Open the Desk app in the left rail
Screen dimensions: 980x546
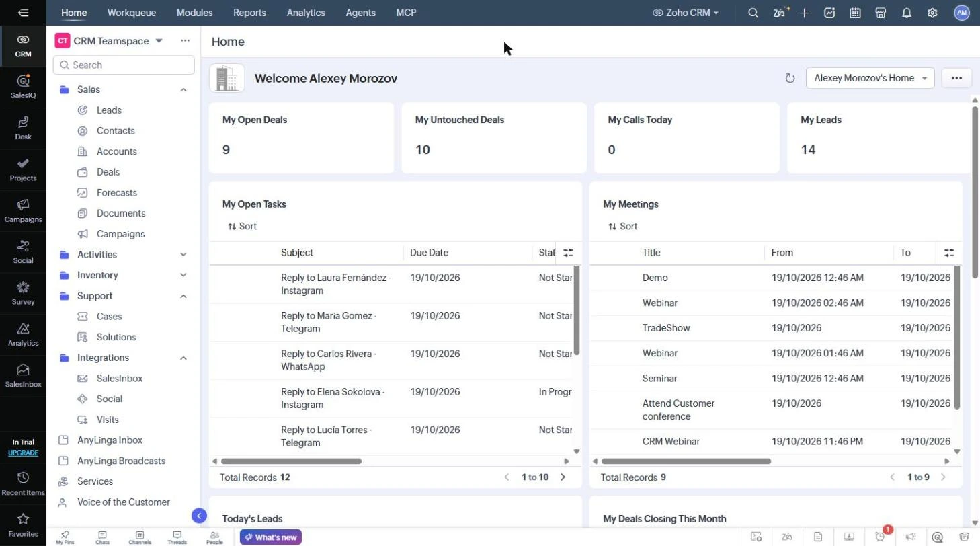(x=23, y=128)
